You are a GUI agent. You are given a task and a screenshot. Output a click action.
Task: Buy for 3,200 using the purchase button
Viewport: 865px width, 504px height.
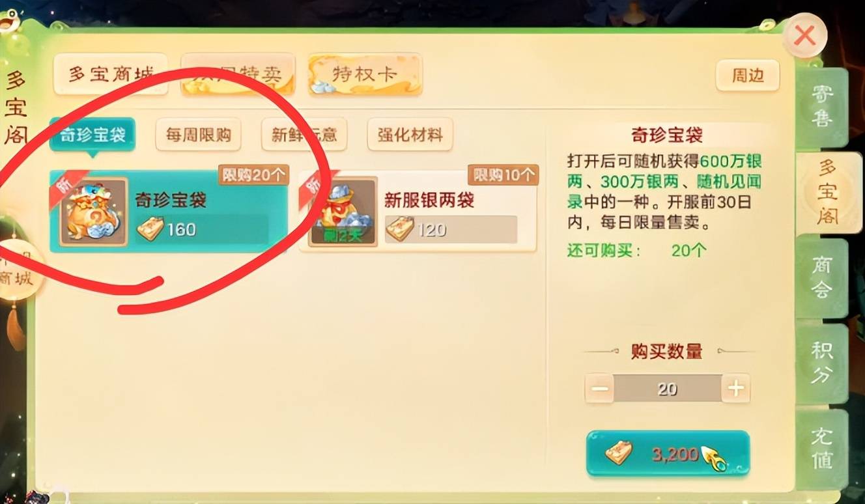[668, 453]
